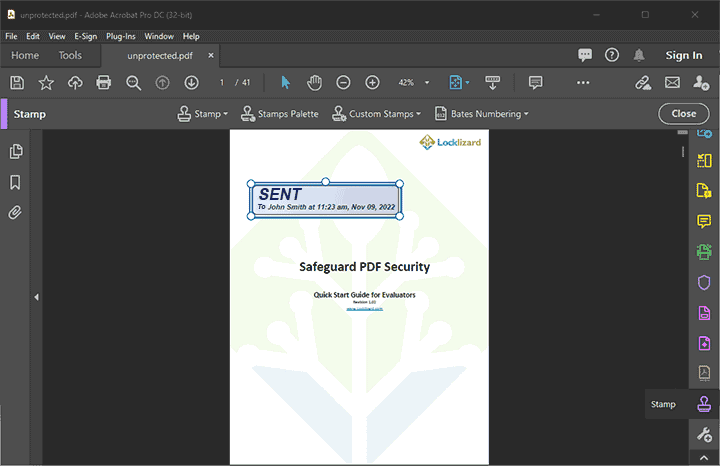Open the File menu
Screen dimensions: 720x466
coord(11,36)
